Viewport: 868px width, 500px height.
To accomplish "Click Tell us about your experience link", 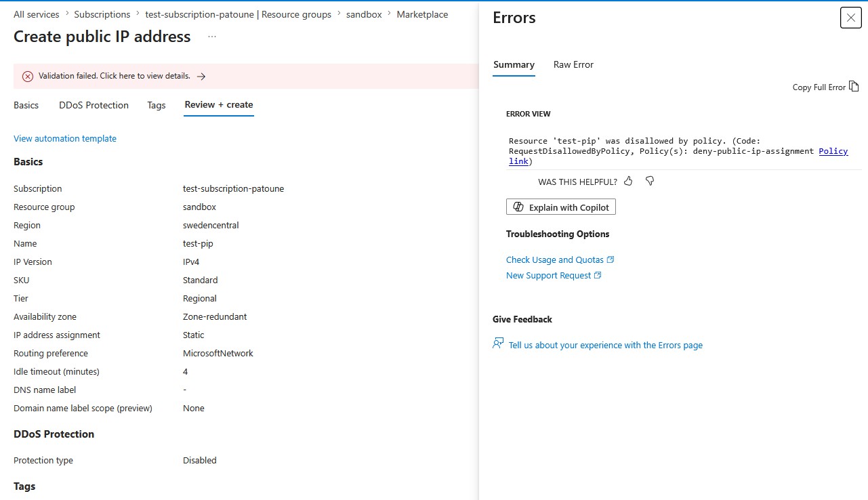I will [606, 345].
